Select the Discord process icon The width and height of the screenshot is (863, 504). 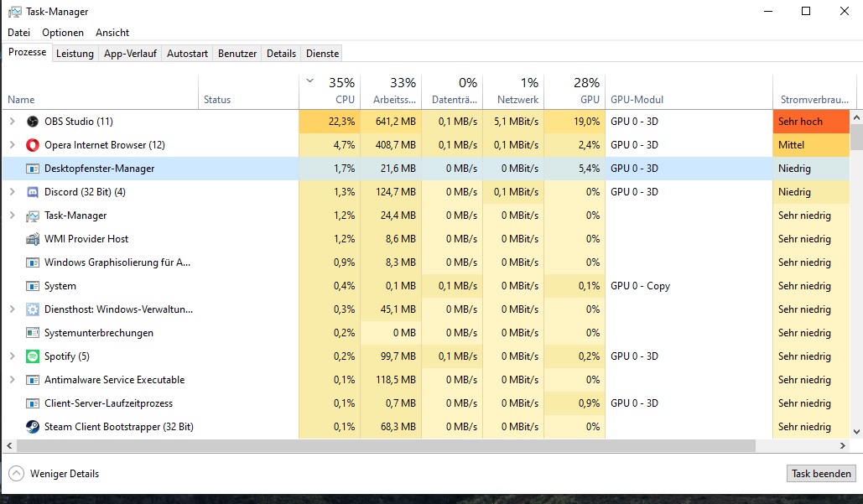pyautogui.click(x=33, y=192)
